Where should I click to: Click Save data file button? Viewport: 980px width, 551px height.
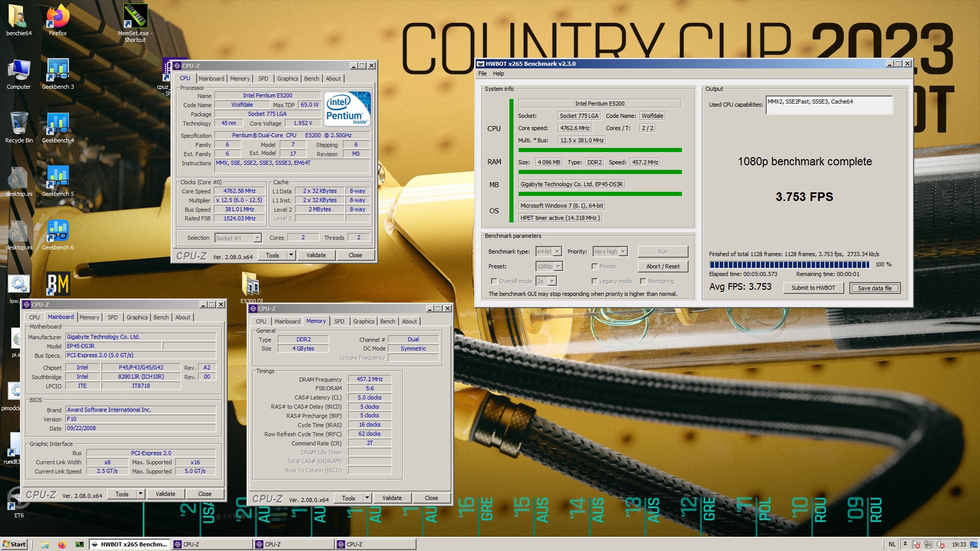874,288
